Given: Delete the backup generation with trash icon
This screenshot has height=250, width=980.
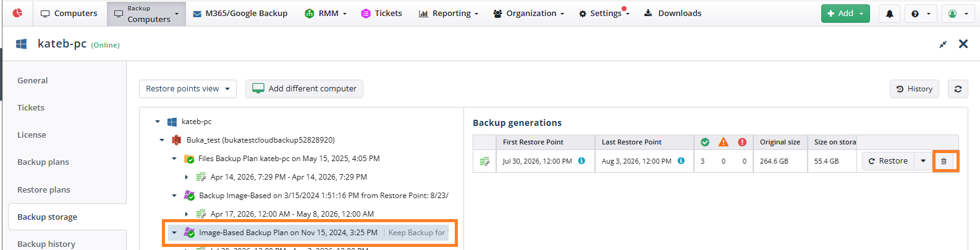Looking at the screenshot, I should click(944, 161).
